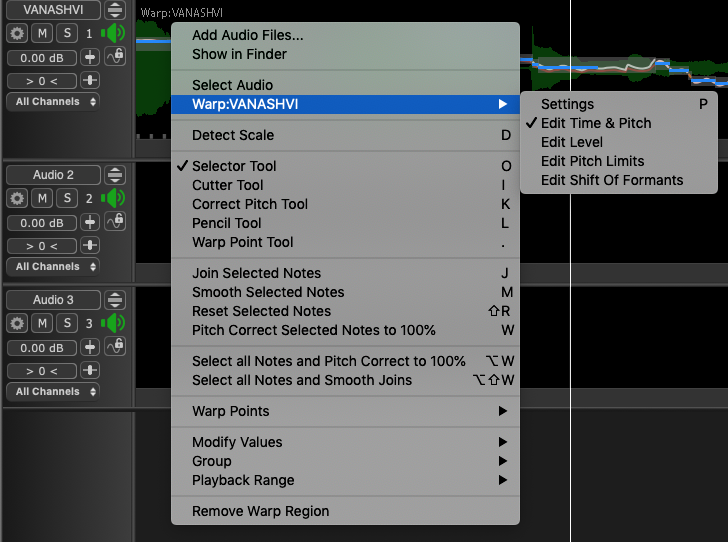728x542 pixels.
Task: Click the Audio 2 track name button
Action: tap(53, 175)
